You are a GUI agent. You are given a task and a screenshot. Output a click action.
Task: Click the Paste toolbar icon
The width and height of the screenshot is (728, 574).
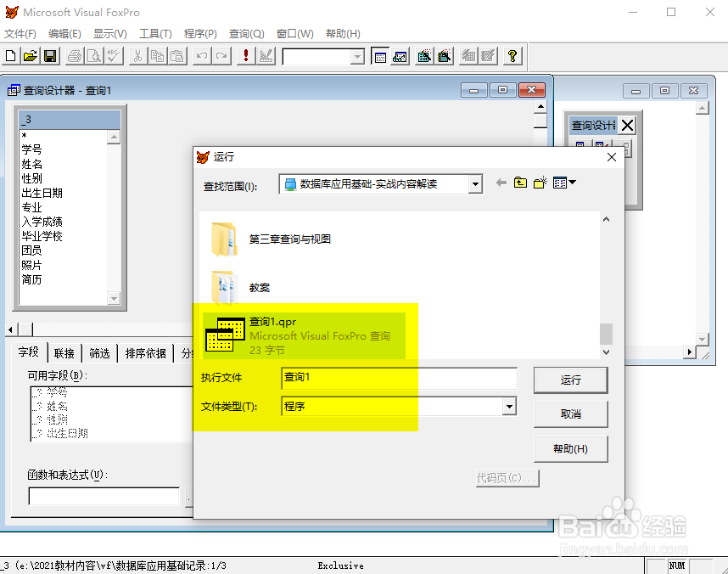click(177, 56)
